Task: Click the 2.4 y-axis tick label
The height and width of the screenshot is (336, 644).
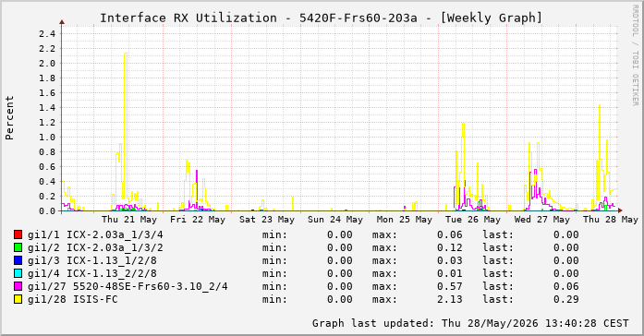Action: tap(47, 33)
